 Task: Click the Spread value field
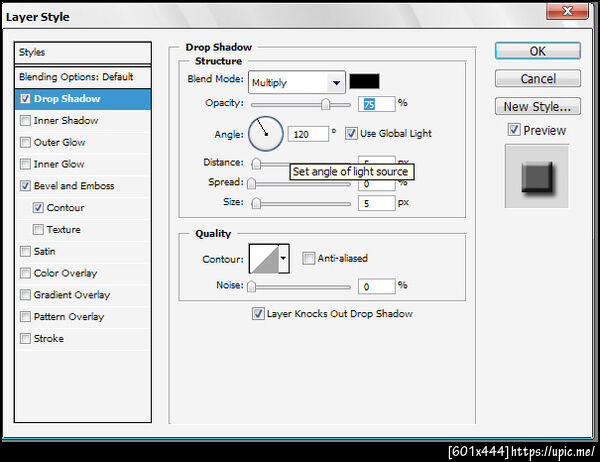coord(377,185)
